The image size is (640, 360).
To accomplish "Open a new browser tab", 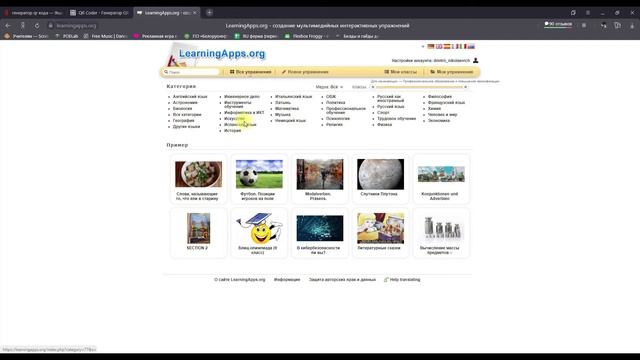I will coord(209,13).
